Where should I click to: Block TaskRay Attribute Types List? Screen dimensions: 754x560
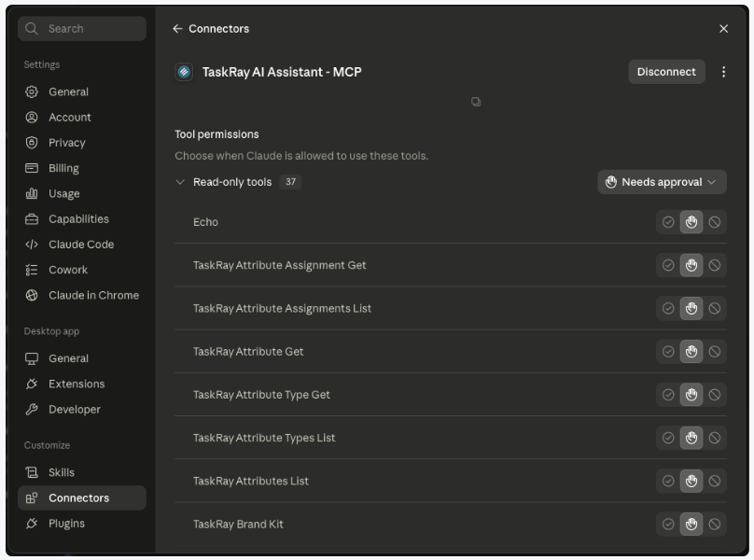(714, 438)
